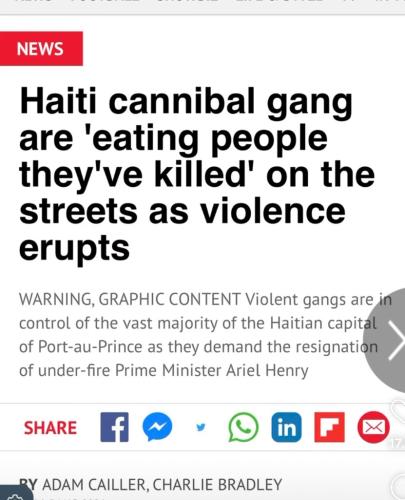Email the article using the envelope icon
The height and width of the screenshot is (500, 405).
tap(373, 427)
